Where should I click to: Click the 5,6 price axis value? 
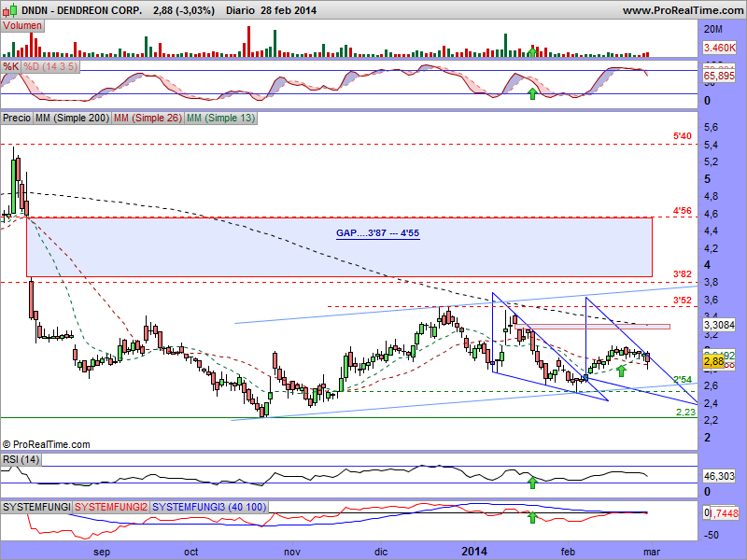pyautogui.click(x=711, y=128)
